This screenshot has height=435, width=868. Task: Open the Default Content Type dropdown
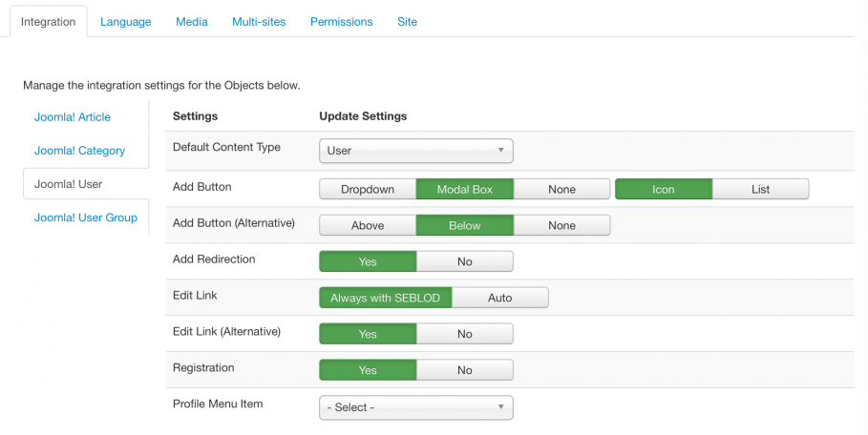(415, 151)
